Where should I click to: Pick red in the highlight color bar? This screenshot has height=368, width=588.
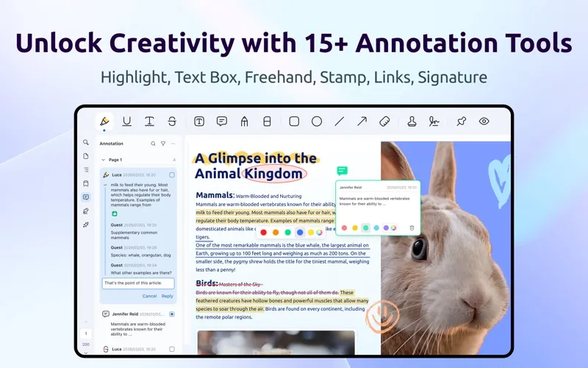coord(264,233)
